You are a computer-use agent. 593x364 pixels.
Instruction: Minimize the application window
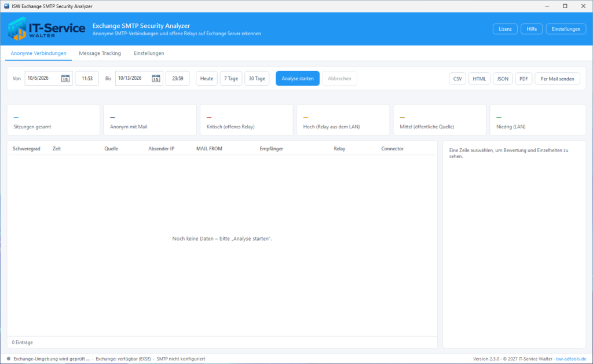[547, 6]
